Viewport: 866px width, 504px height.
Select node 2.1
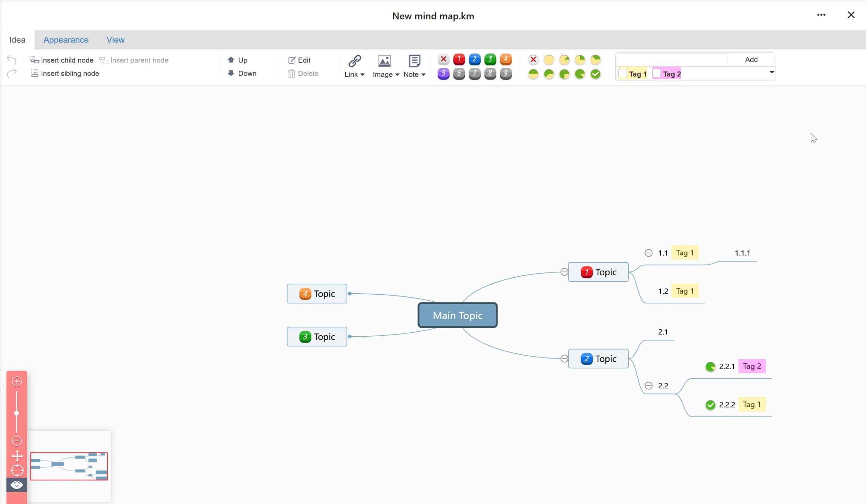tap(663, 332)
